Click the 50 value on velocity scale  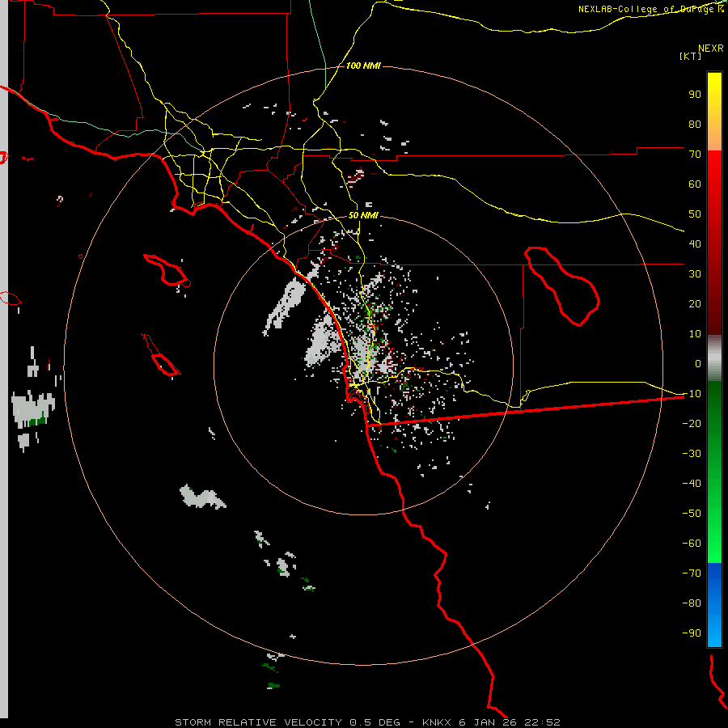(x=695, y=214)
